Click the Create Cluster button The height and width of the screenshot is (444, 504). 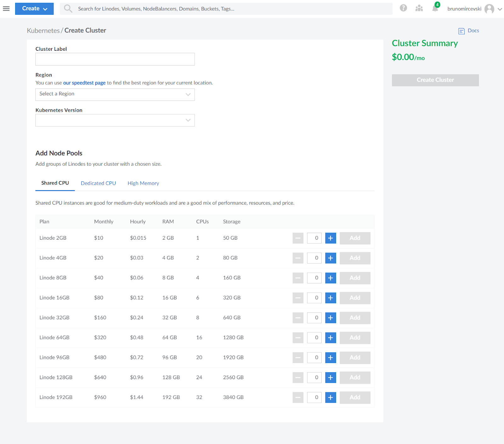click(x=435, y=80)
